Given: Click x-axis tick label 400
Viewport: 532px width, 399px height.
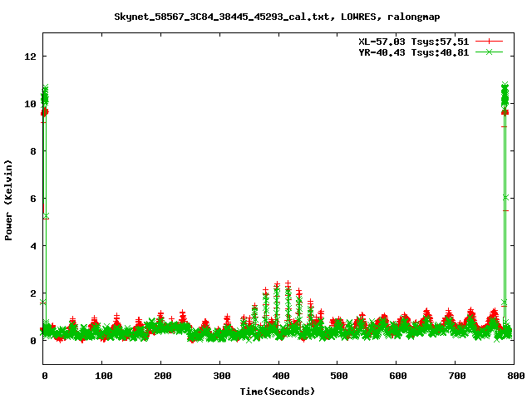Looking at the screenshot, I should click(281, 376).
